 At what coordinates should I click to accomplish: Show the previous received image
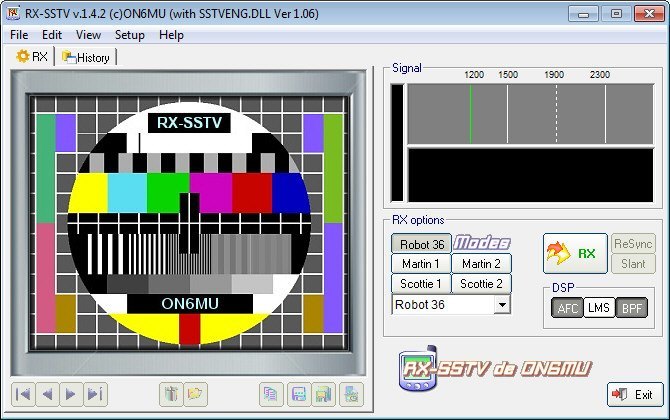48,394
